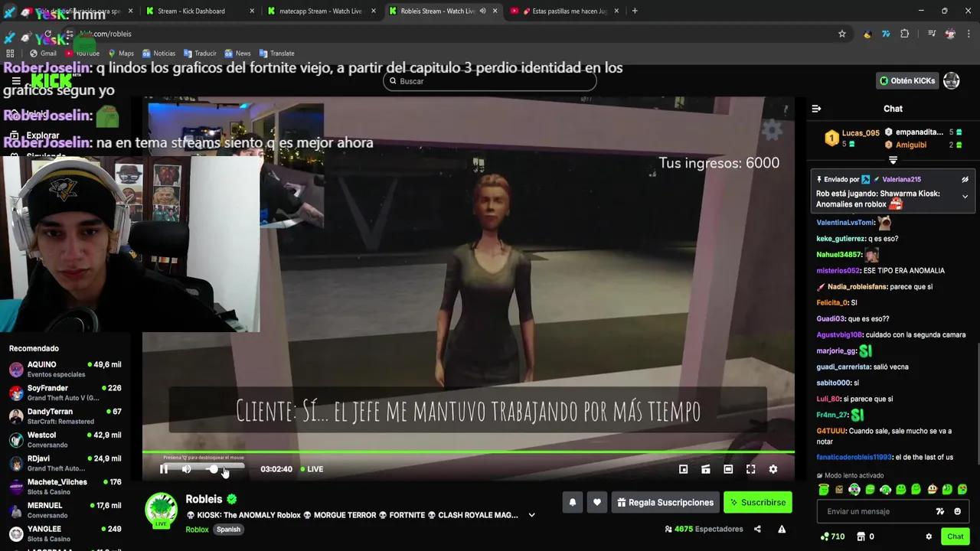
Task: Insert the angry brown box emote
Action: click(x=839, y=490)
